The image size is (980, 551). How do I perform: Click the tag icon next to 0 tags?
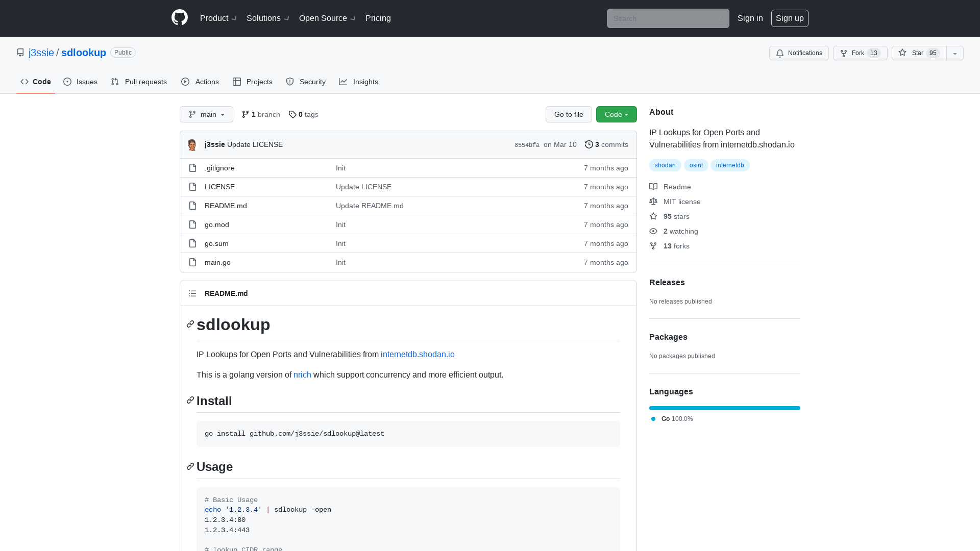tap(292, 114)
